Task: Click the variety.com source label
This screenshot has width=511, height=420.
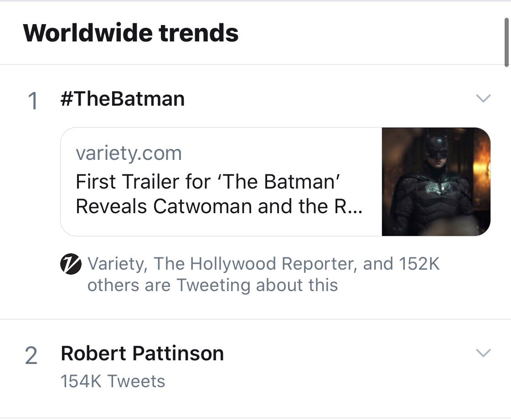Action: [129, 154]
